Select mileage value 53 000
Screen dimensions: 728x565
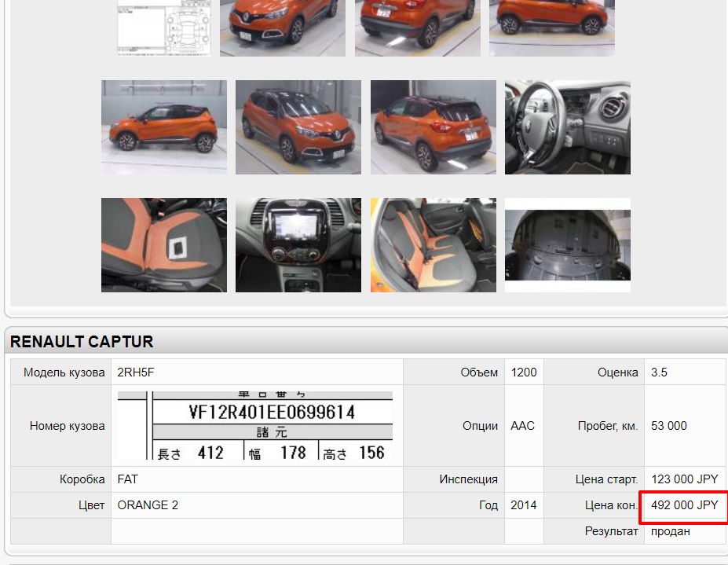click(x=668, y=426)
